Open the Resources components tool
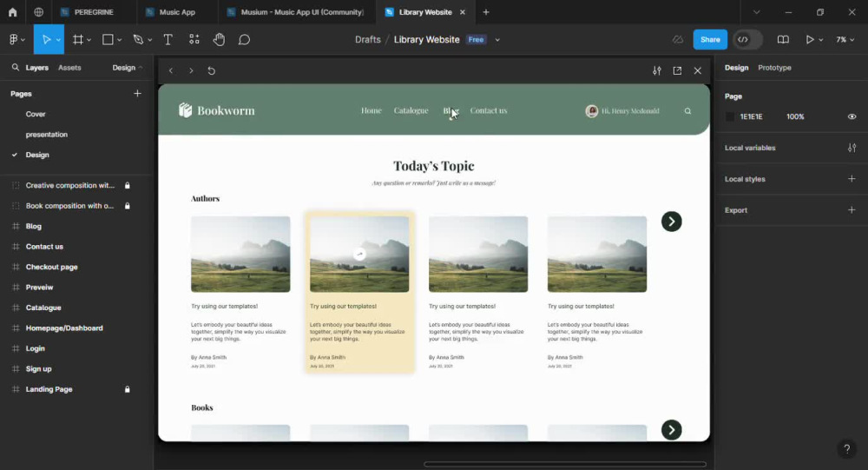868x470 pixels. pyautogui.click(x=194, y=39)
